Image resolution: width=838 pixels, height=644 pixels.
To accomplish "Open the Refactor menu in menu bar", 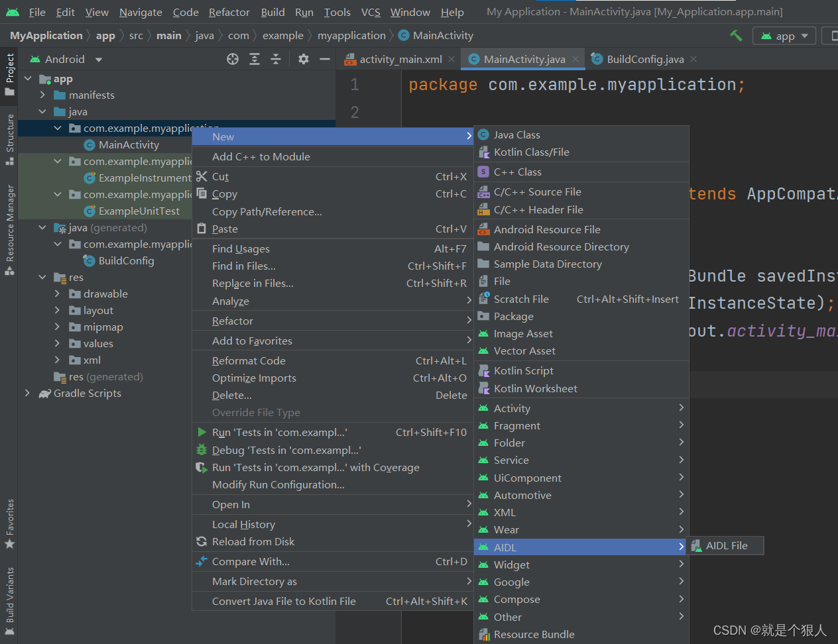I will click(229, 12).
